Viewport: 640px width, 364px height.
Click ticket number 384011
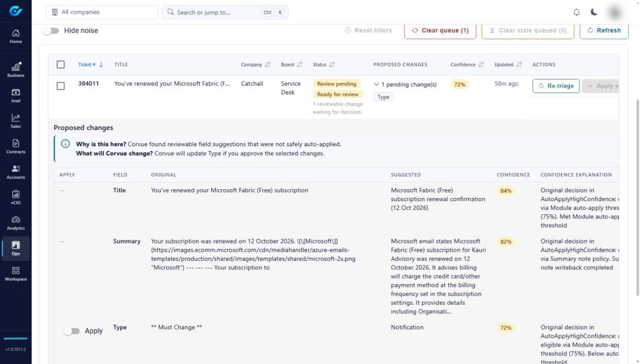(89, 84)
